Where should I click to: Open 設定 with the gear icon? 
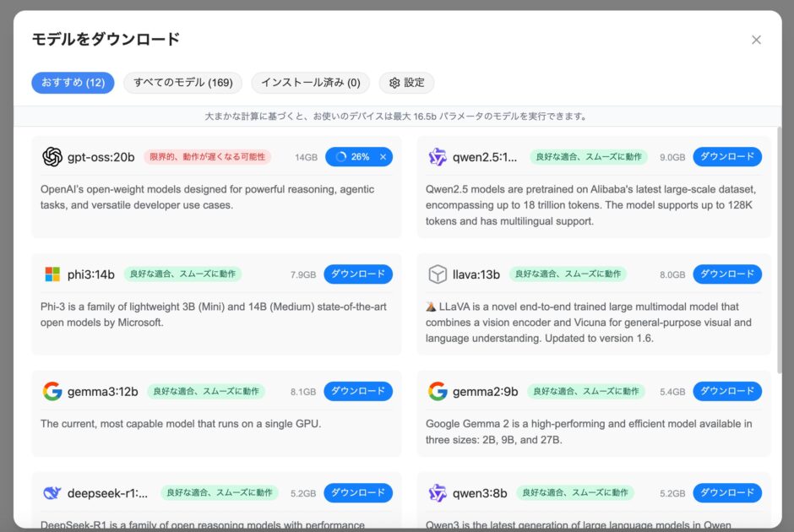pos(406,83)
